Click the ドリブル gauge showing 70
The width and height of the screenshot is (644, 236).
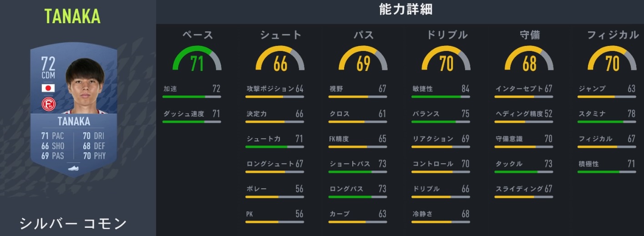[x=446, y=60]
